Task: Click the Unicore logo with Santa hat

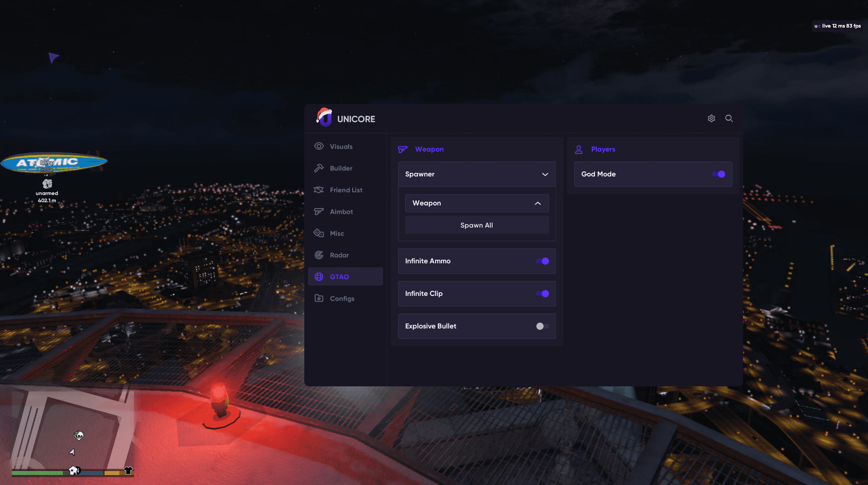Action: (x=324, y=118)
